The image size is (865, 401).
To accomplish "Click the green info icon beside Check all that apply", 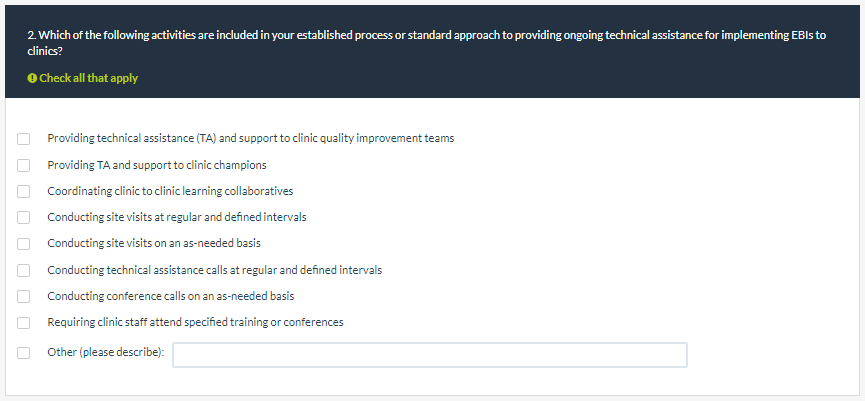I will coord(32,78).
